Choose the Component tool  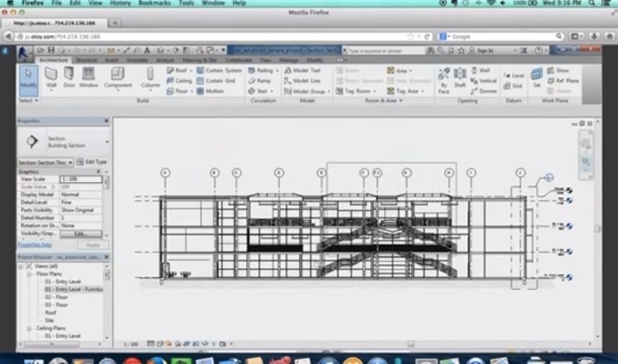[x=118, y=78]
